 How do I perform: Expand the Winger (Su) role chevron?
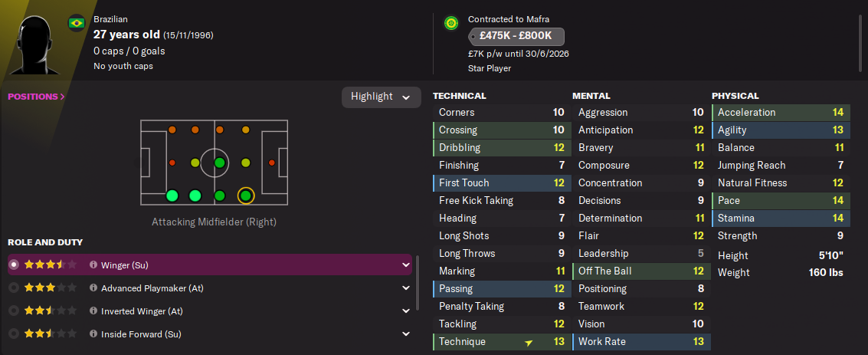click(x=405, y=265)
